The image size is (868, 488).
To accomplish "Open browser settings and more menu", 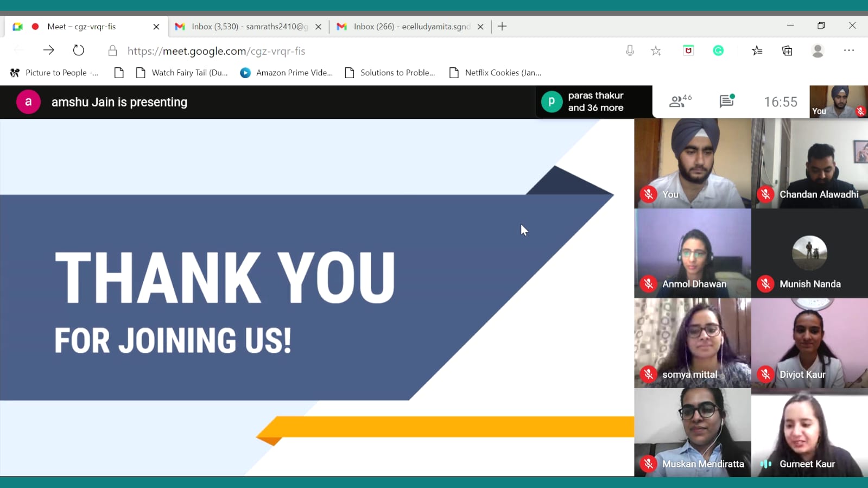I will pyautogui.click(x=849, y=50).
